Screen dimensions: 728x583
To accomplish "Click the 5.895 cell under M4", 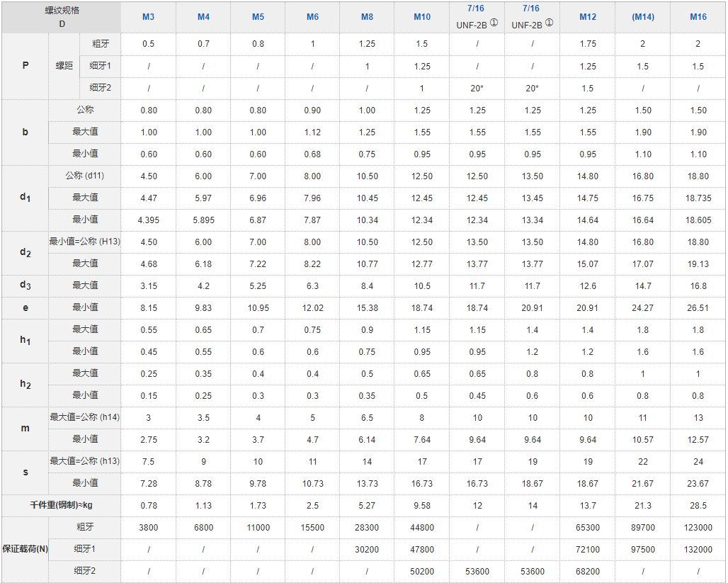I will point(203,220).
